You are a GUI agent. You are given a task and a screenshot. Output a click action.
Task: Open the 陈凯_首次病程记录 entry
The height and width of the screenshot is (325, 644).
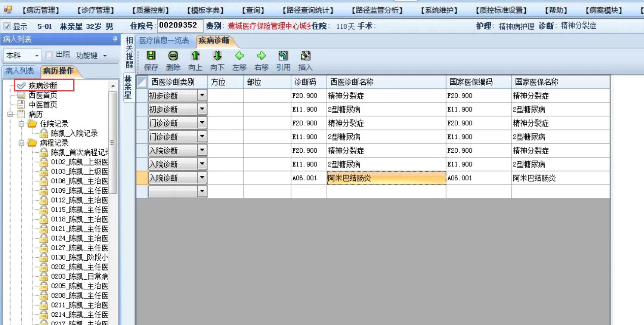click(x=79, y=152)
